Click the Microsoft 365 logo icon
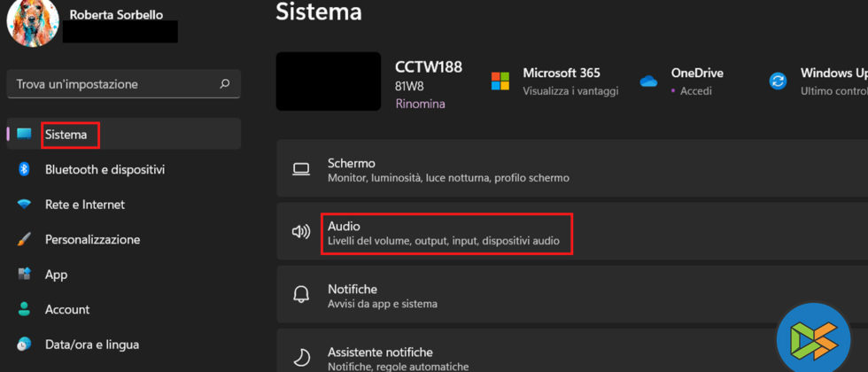The image size is (868, 372). [x=500, y=81]
